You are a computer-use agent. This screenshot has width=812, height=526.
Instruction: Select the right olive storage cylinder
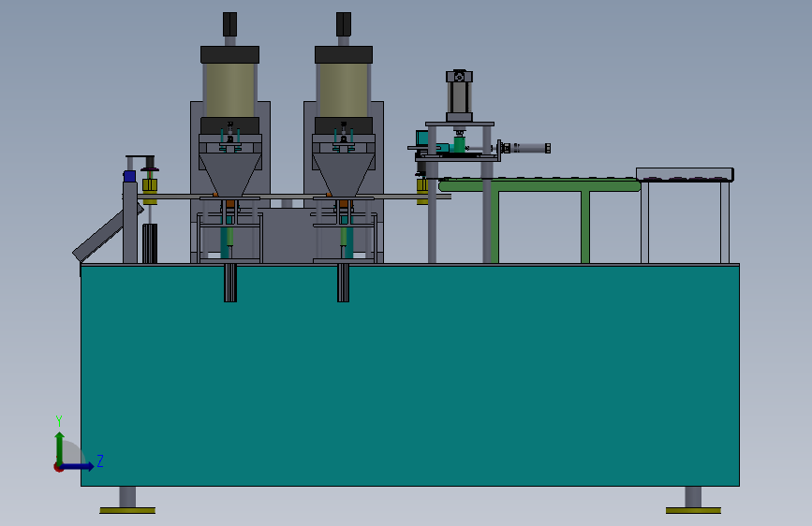coord(344,90)
